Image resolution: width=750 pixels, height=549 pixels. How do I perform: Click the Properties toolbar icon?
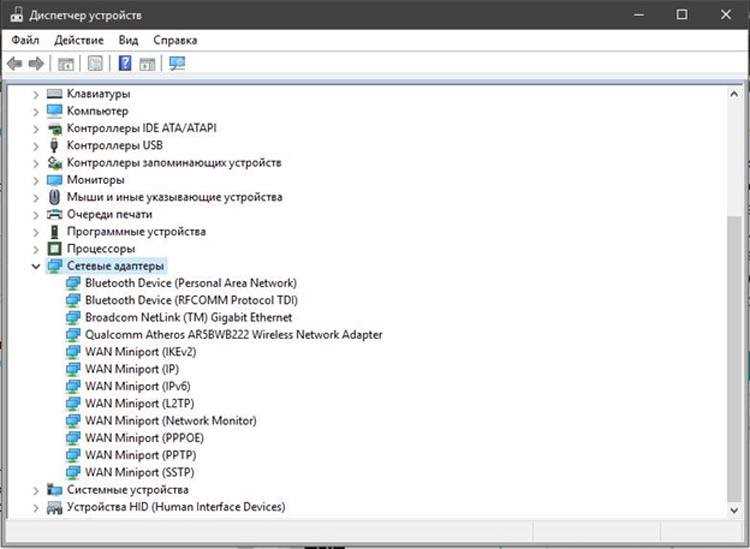point(95,63)
